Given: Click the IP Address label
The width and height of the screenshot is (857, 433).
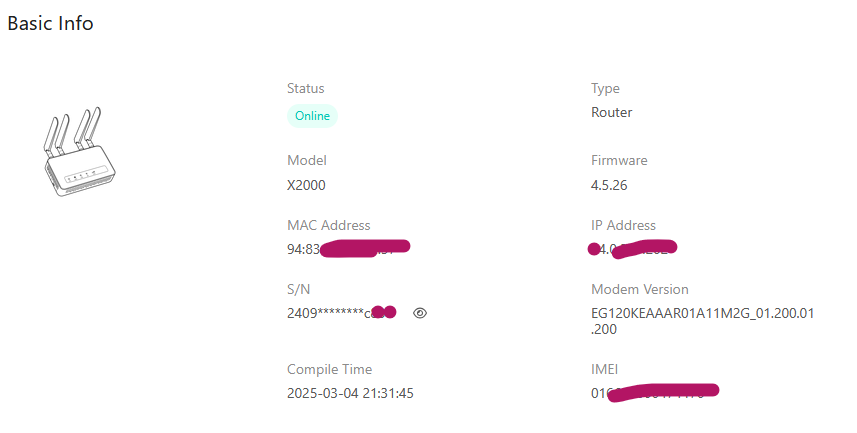Looking at the screenshot, I should (623, 225).
